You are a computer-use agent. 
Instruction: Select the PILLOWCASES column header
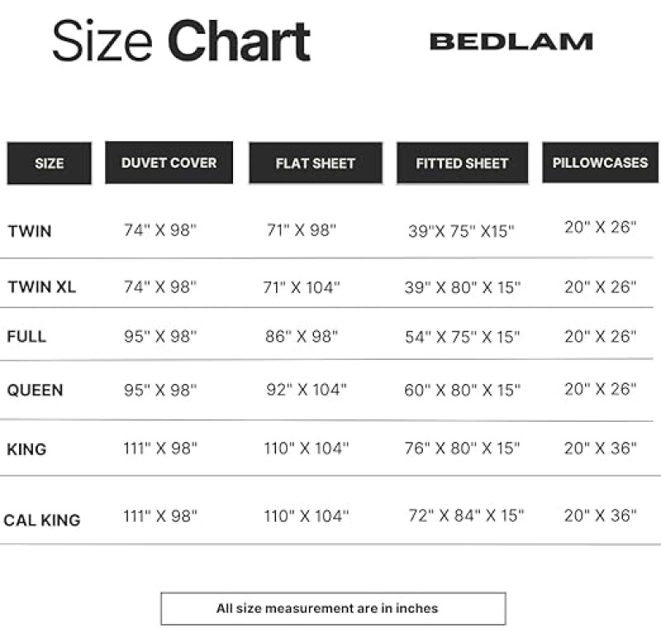[x=601, y=163]
